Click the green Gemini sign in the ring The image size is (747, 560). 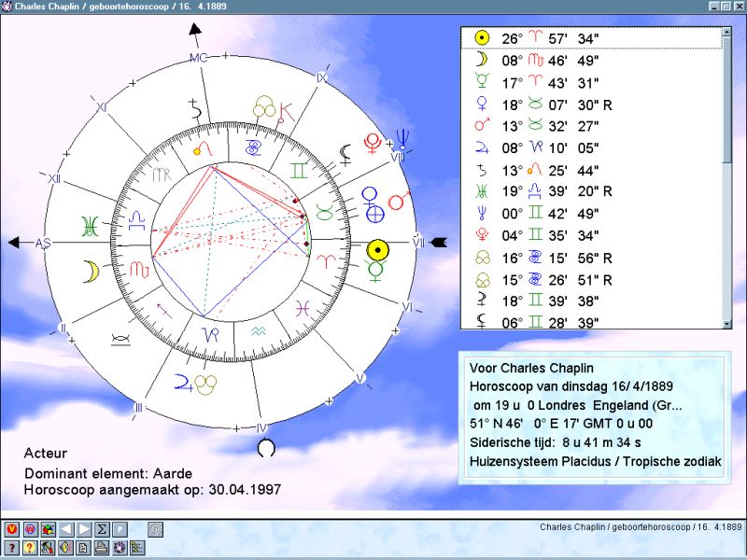pyautogui.click(x=299, y=171)
